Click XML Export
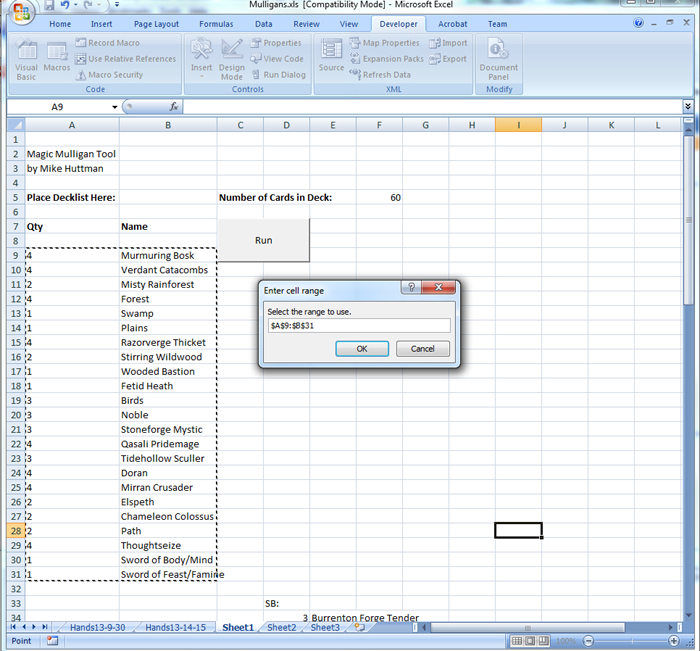The height and width of the screenshot is (651, 700). pos(448,59)
